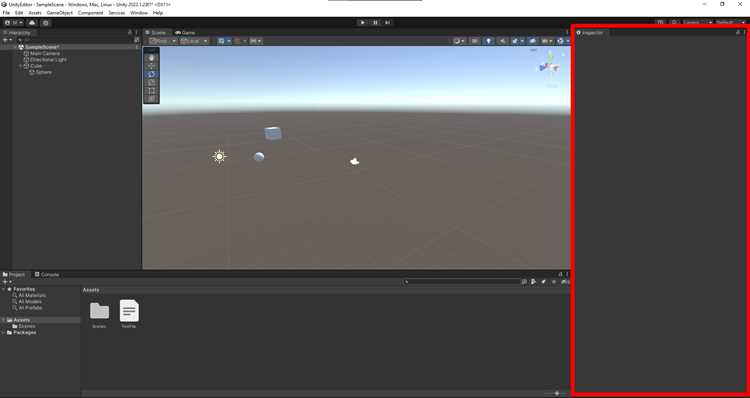Toggle scene audio in Scene toolbar
The image size is (750, 398).
502,41
